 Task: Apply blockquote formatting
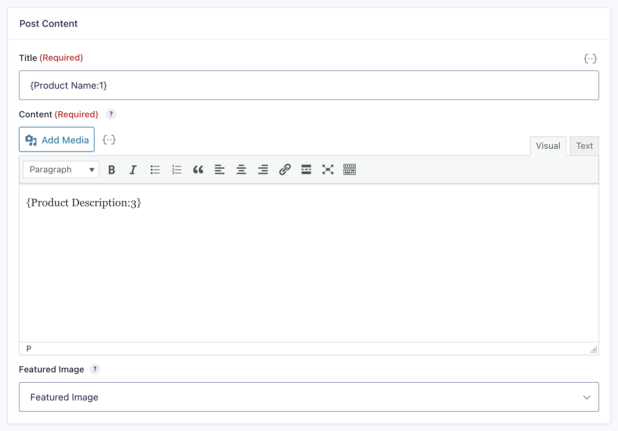(x=198, y=170)
